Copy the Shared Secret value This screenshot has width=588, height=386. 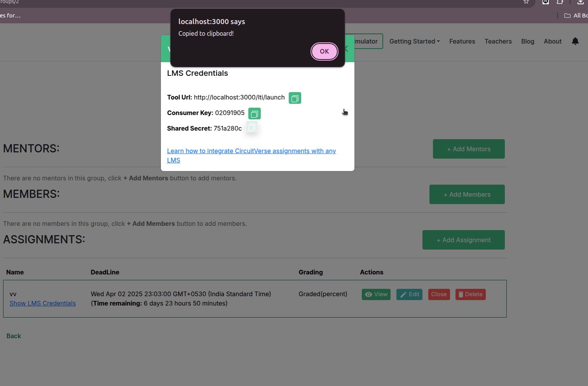(x=252, y=127)
